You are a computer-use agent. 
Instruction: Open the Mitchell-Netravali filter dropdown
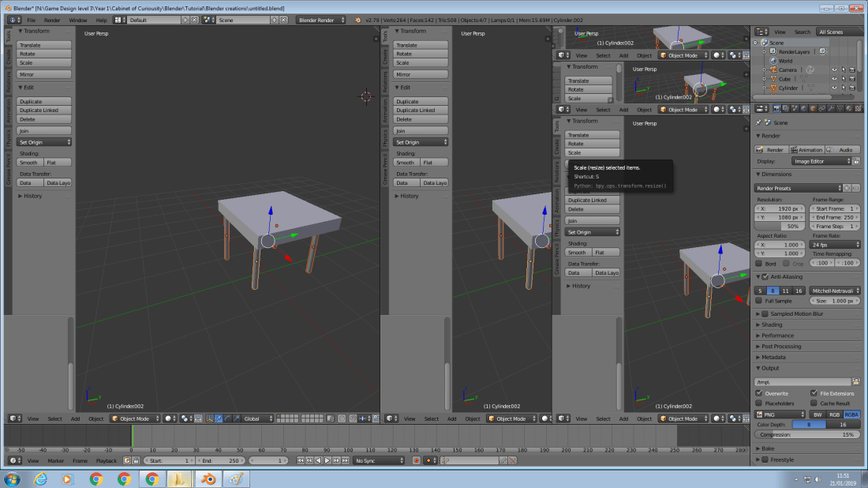[x=834, y=291]
